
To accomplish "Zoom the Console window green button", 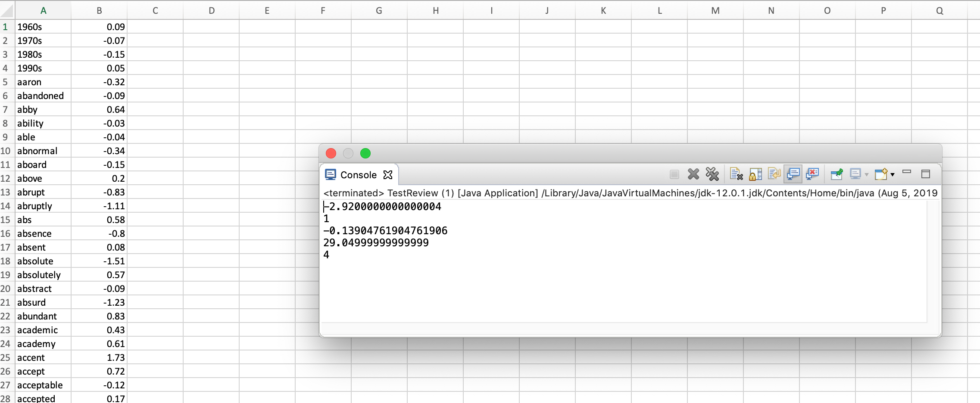I will (x=365, y=153).
